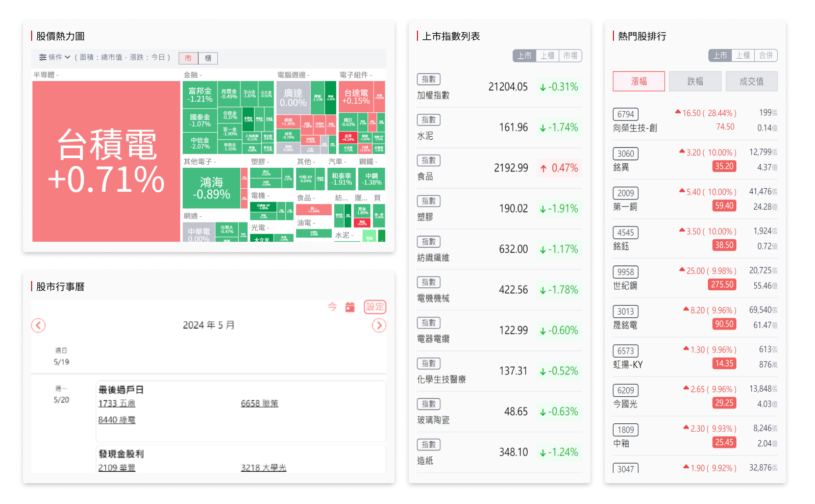This screenshot has width=815, height=504.
Task: Click the 指數 badge above 化學生技醫療
Action: coord(429,363)
